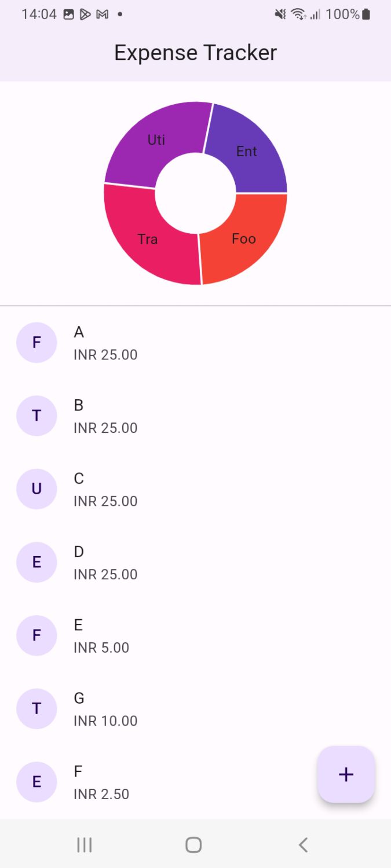Click the Expense Tracker title
The width and height of the screenshot is (391, 868).
tap(195, 53)
